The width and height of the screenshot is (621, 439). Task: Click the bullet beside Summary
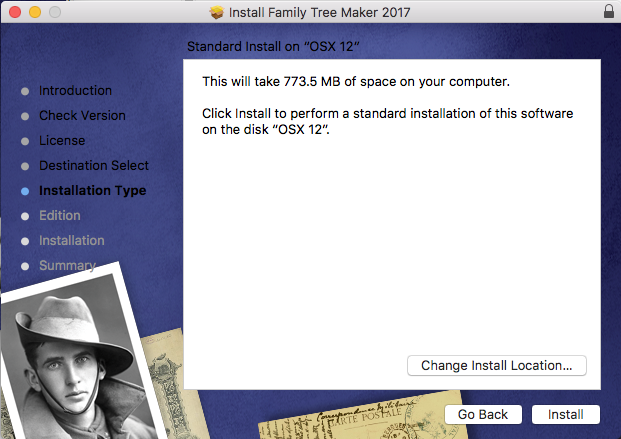point(25,266)
